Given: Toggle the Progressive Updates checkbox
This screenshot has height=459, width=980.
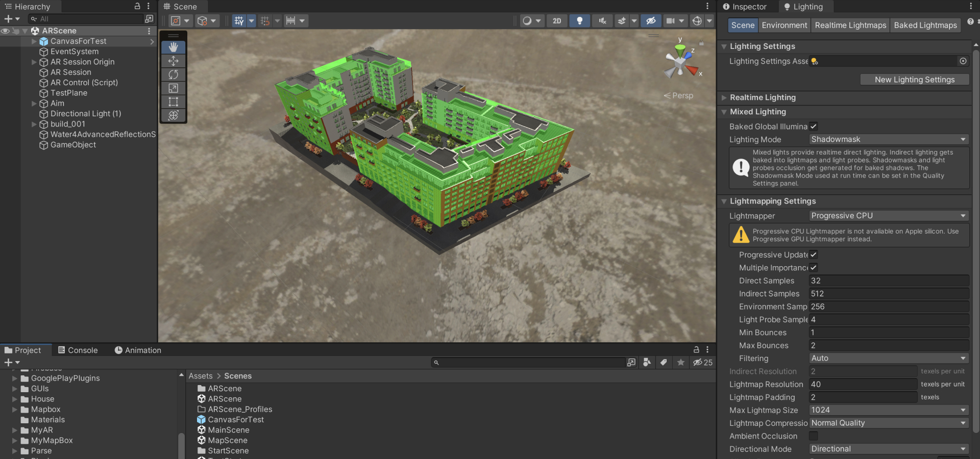Looking at the screenshot, I should (x=814, y=254).
